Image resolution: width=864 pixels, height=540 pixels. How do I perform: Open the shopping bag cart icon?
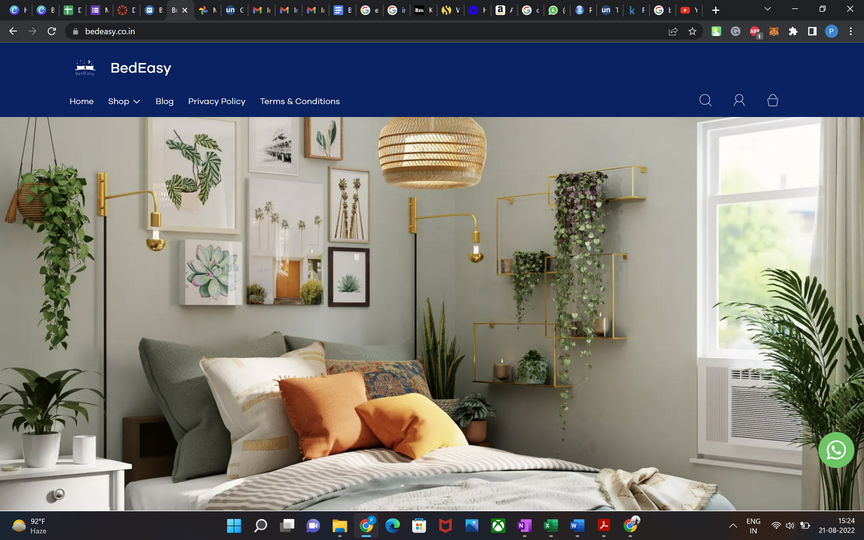(x=773, y=100)
